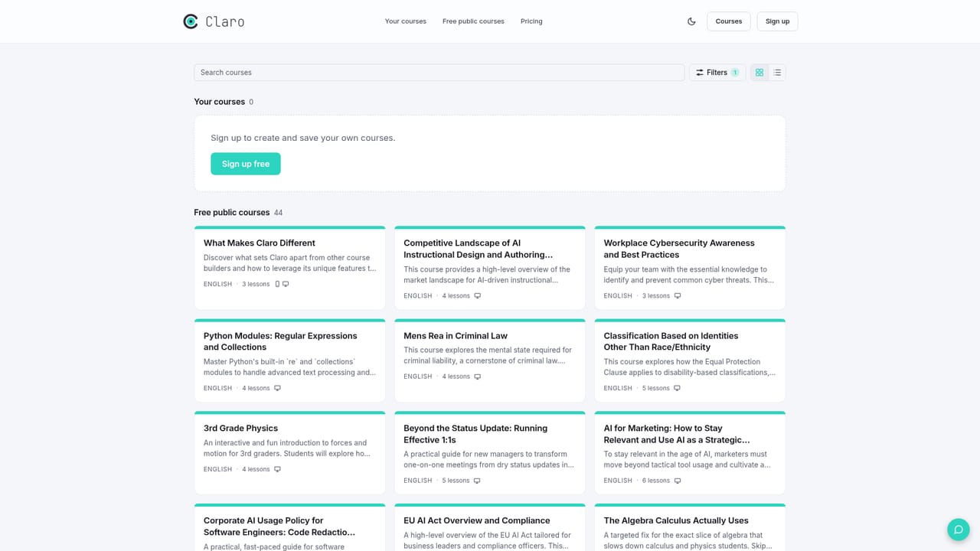Open 3rd Grade Physics course title
Screen dimensions: 980x551
coord(240,429)
